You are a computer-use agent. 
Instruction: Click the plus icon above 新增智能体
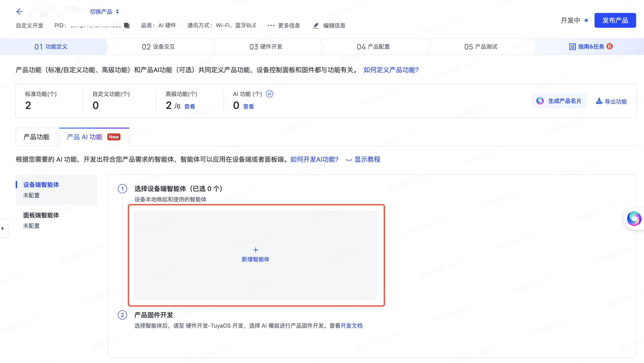pos(255,250)
